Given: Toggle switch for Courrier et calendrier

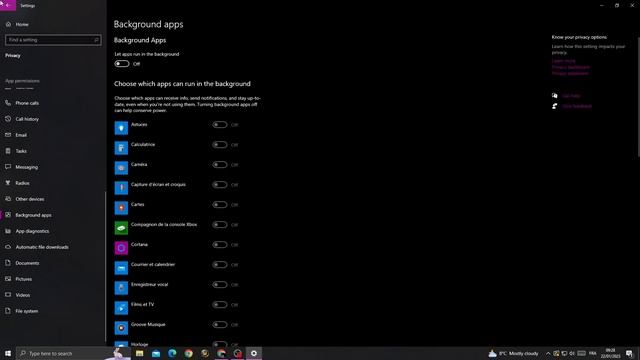Looking at the screenshot, I should coord(220,264).
